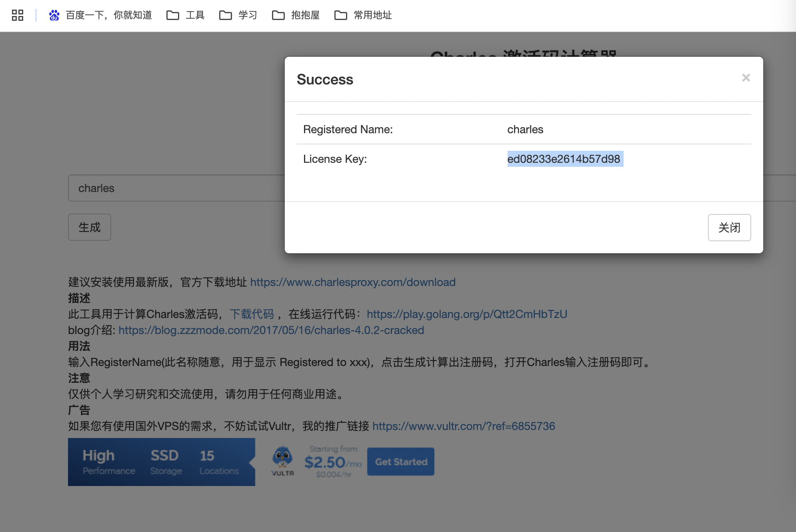Click the charles name input field
796x532 pixels.
pyautogui.click(x=176, y=188)
